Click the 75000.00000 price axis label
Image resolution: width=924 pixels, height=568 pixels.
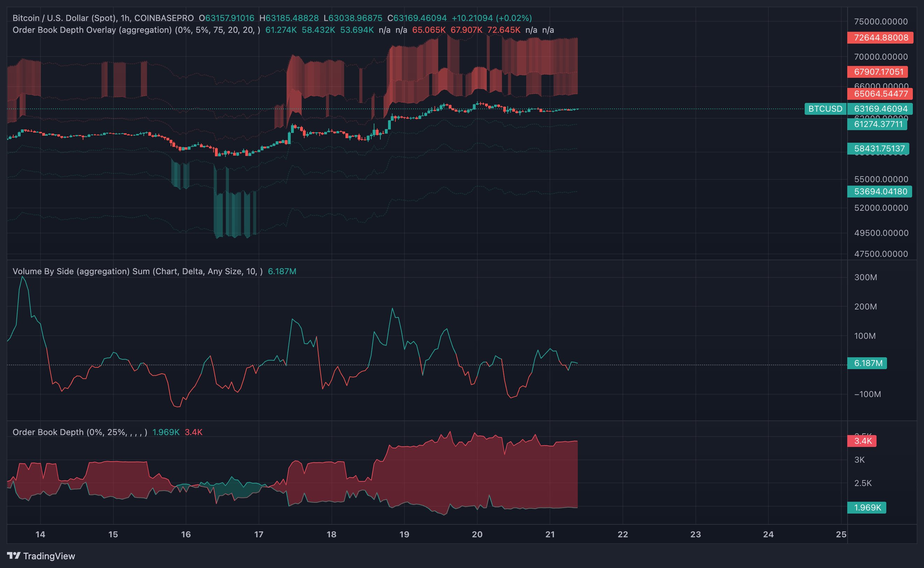[881, 21]
